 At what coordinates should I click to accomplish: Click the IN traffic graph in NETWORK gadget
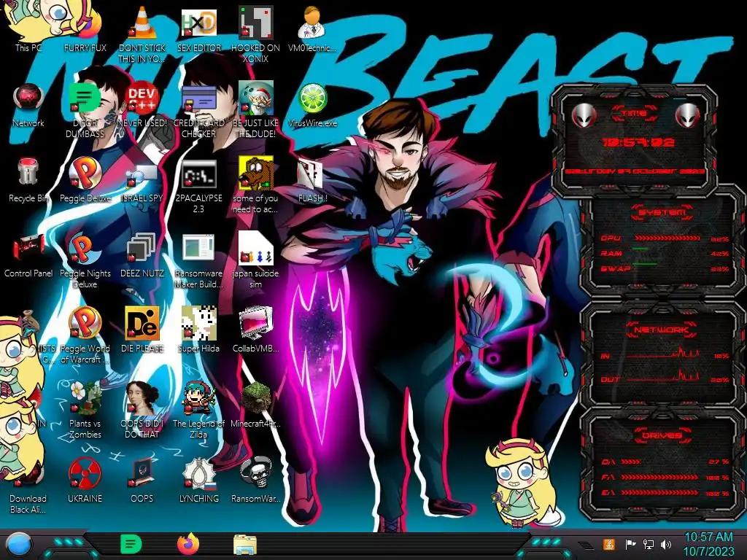(x=663, y=353)
